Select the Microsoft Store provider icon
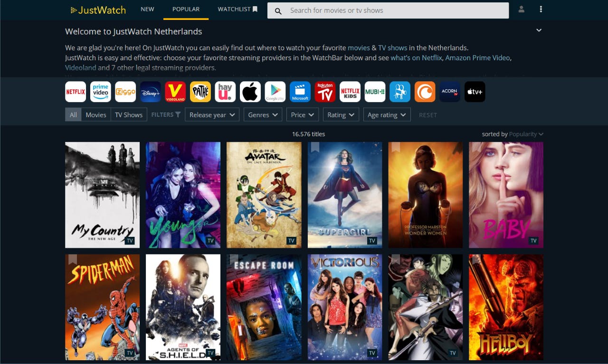Viewport: 608px width, 364px height. (300, 92)
